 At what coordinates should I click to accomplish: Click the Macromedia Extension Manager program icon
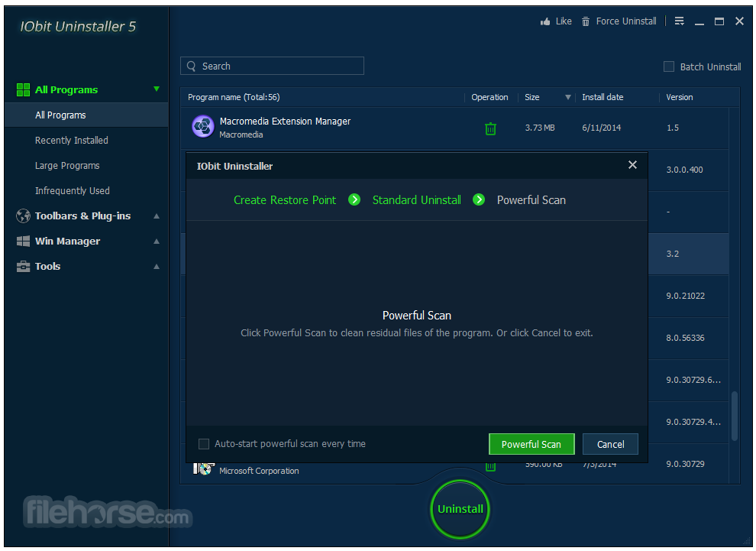pos(203,127)
